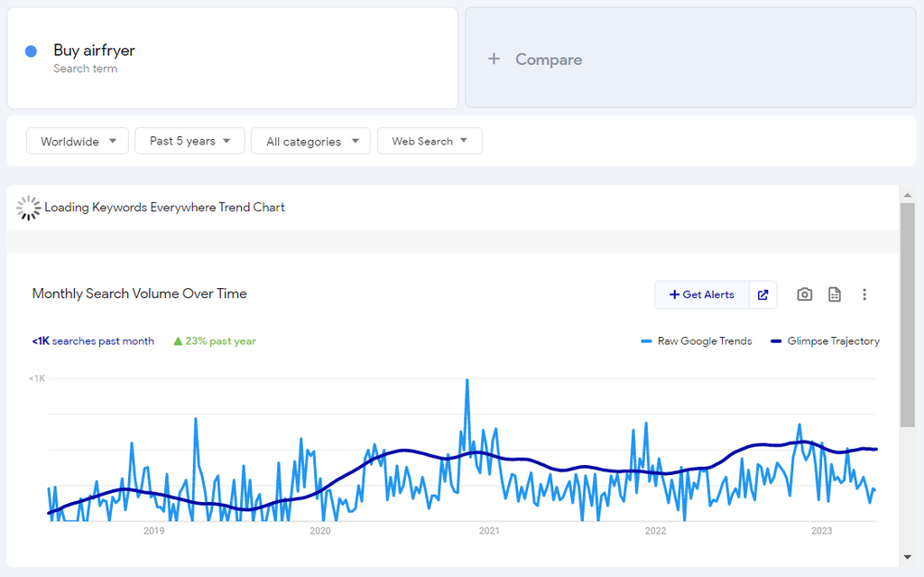This screenshot has height=577, width=924.
Task: Click the loading spinner icon
Action: (x=28, y=208)
